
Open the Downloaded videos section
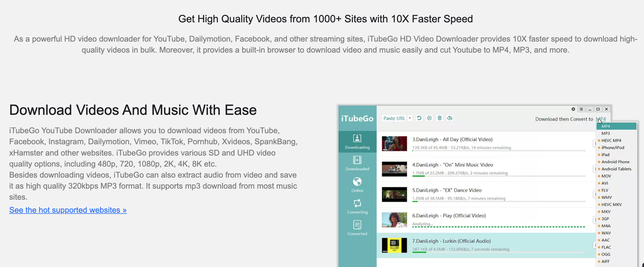tap(357, 163)
